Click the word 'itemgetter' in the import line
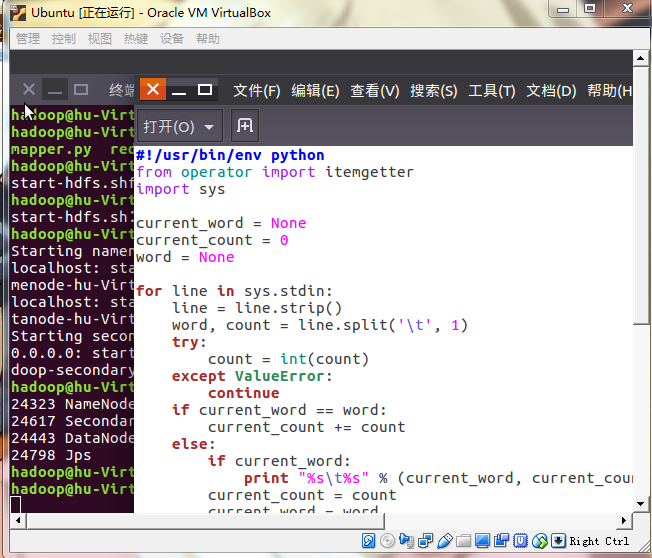Screen dimensions: 652x558 point(369,172)
